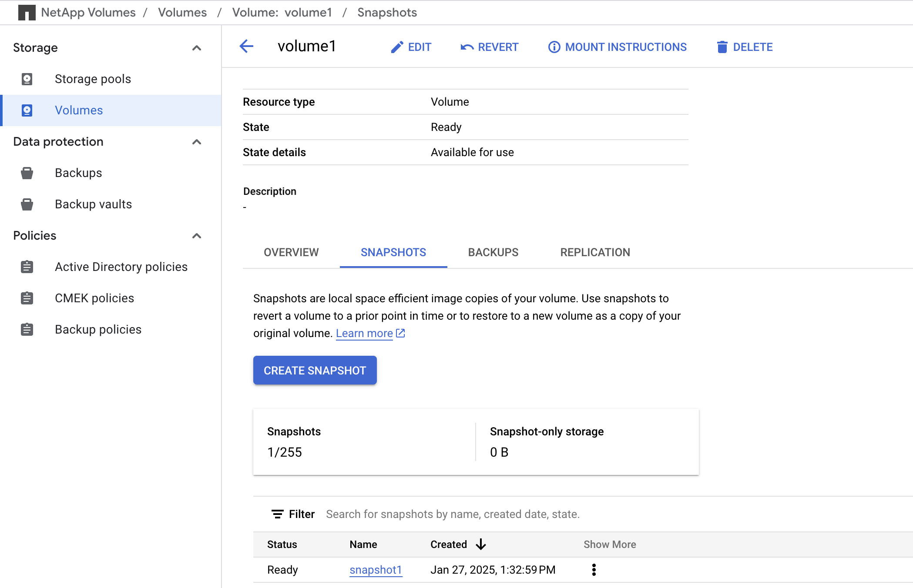Click the info icon for mount instructions
Viewport: 913px width, 588px height.
tap(554, 47)
